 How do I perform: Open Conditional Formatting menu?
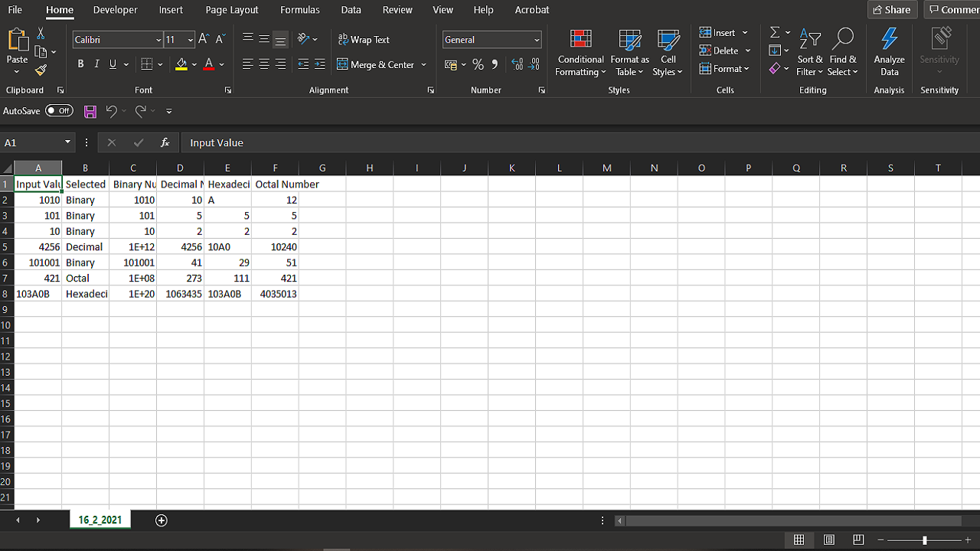click(x=580, y=53)
